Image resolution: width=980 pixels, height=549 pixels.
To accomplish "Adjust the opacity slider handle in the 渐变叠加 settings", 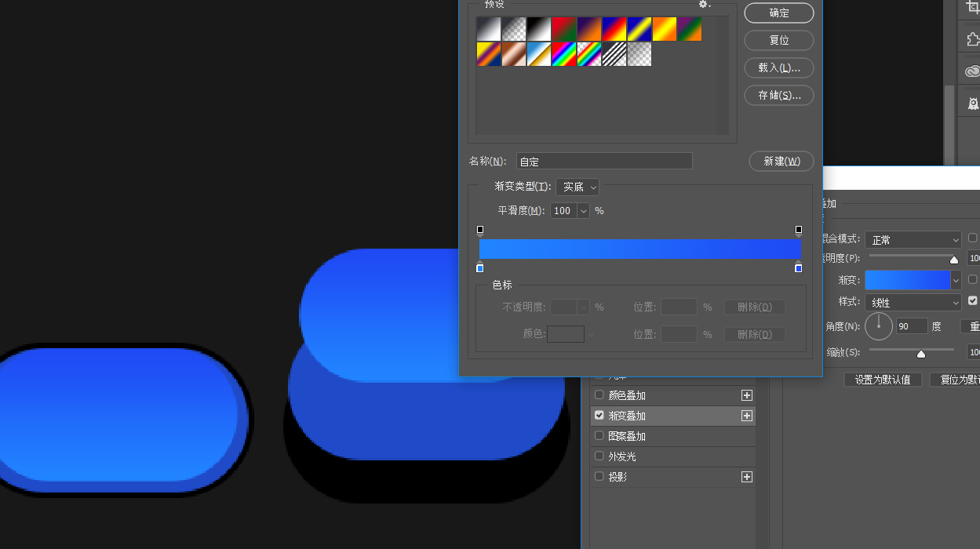I will click(954, 260).
